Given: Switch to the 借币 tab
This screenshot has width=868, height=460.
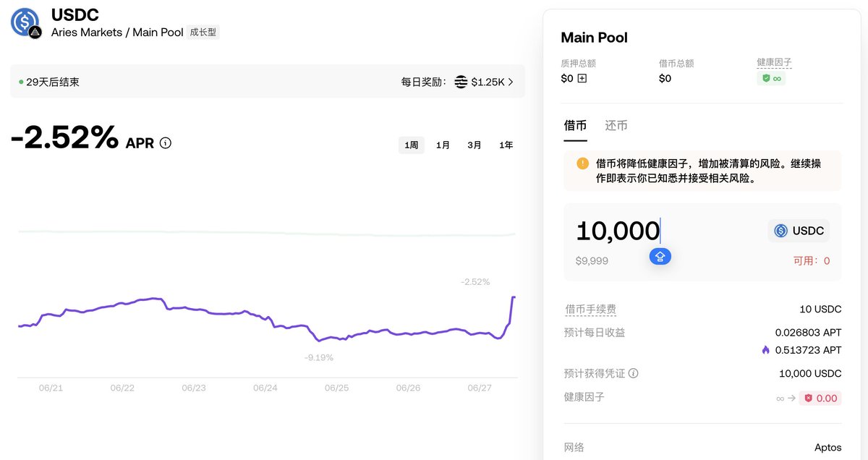Looking at the screenshot, I should (575, 126).
